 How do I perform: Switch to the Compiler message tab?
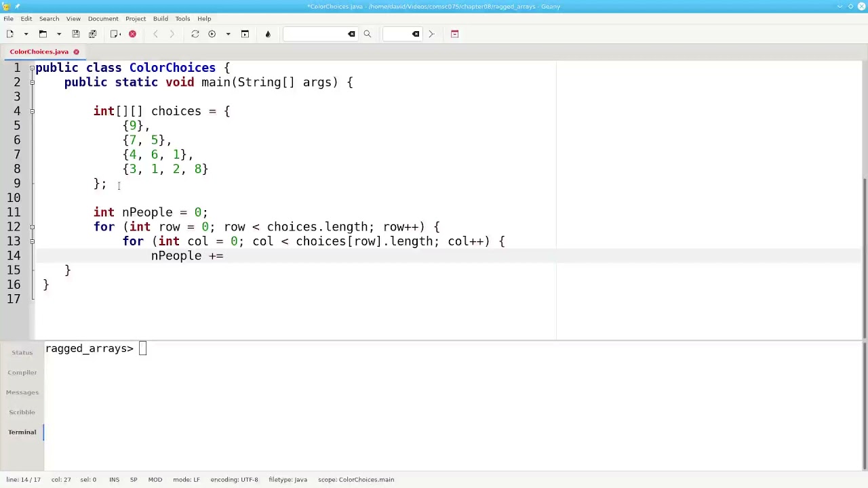pyautogui.click(x=22, y=372)
